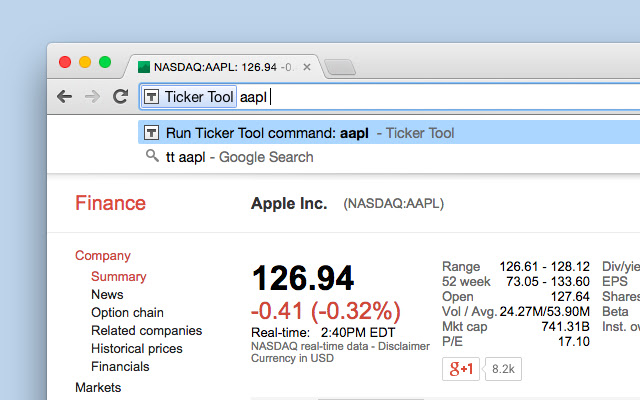Choose tt aapl Google Search suggestion
Viewport: 640px width, 400px height.
389,157
